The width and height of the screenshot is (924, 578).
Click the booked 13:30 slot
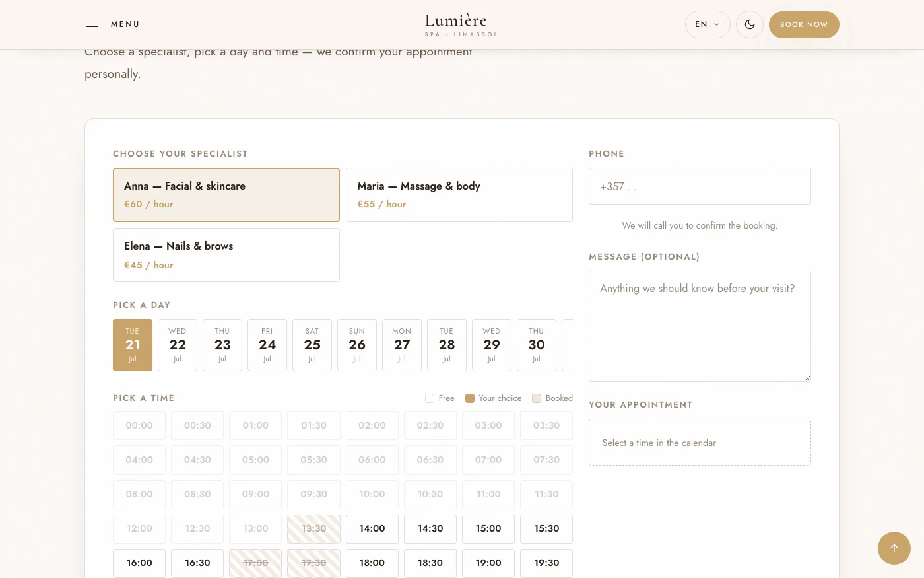[x=314, y=528]
